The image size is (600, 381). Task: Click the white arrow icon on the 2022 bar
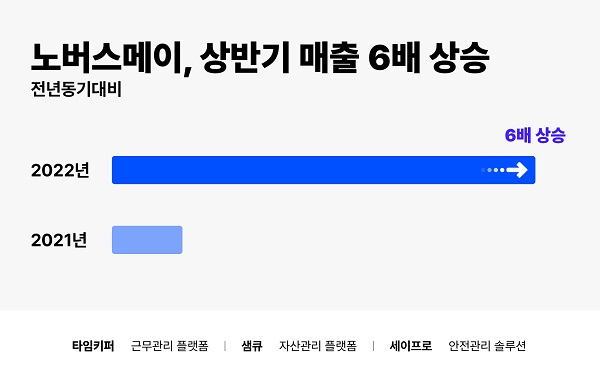pos(517,170)
